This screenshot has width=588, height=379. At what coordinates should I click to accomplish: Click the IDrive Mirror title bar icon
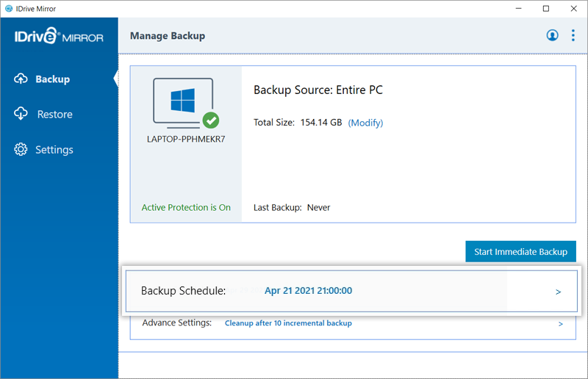click(9, 9)
